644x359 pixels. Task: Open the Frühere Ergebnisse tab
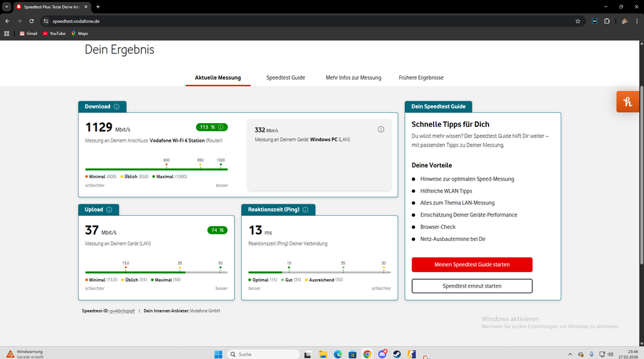tap(421, 77)
